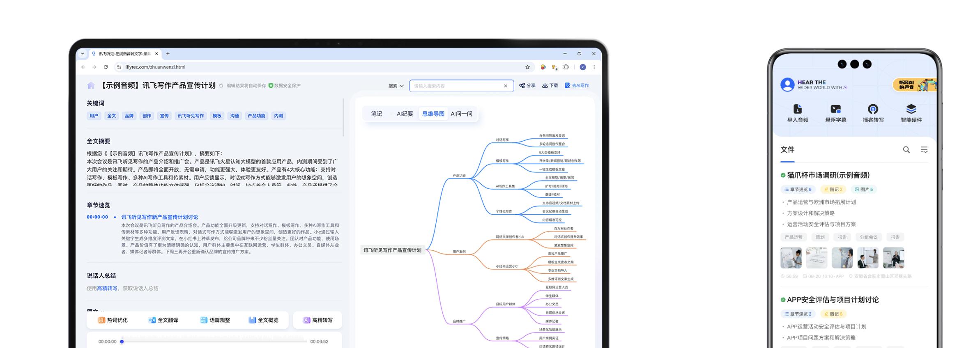Clear the search box with the X icon
The image size is (980, 348).
(x=506, y=86)
